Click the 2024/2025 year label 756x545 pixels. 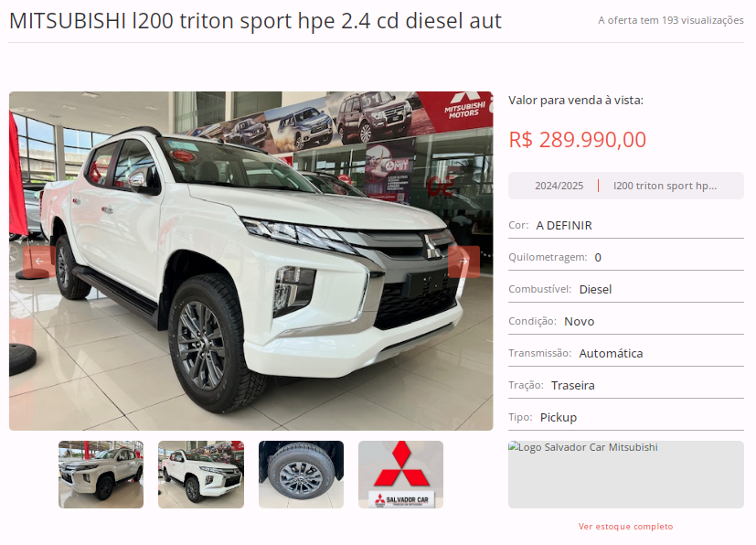pos(559,186)
